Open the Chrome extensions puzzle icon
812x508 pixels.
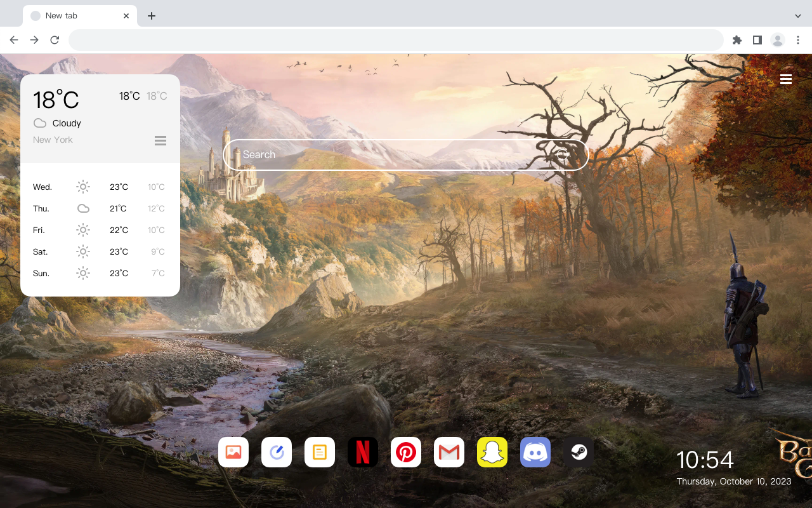(x=737, y=40)
